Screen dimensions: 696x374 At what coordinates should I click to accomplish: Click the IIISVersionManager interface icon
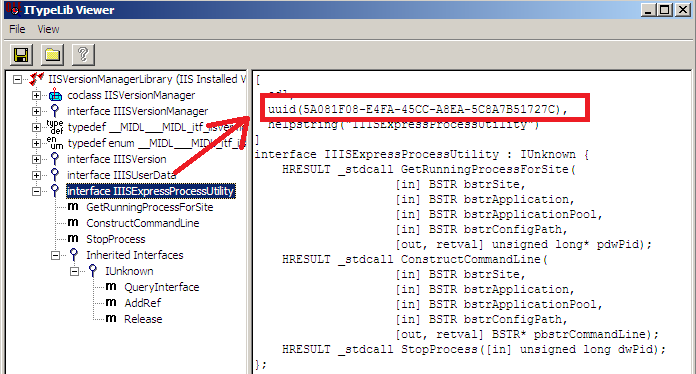(55, 110)
